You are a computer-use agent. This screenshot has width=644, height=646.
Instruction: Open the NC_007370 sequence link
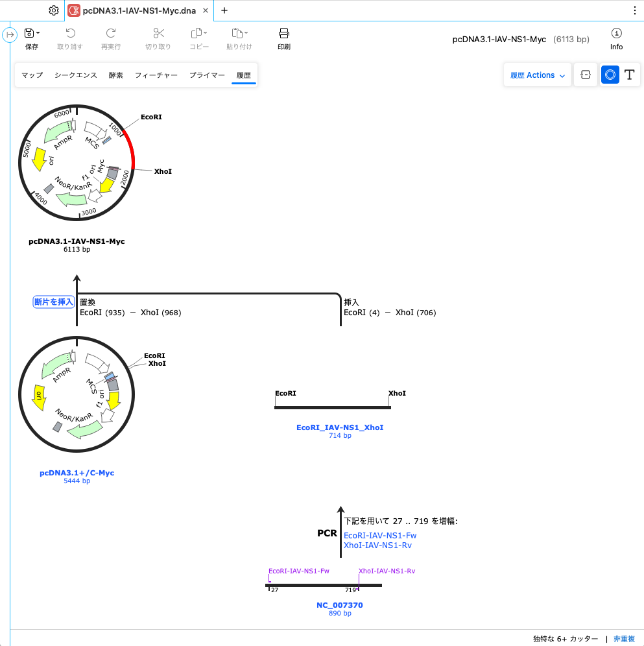point(340,605)
